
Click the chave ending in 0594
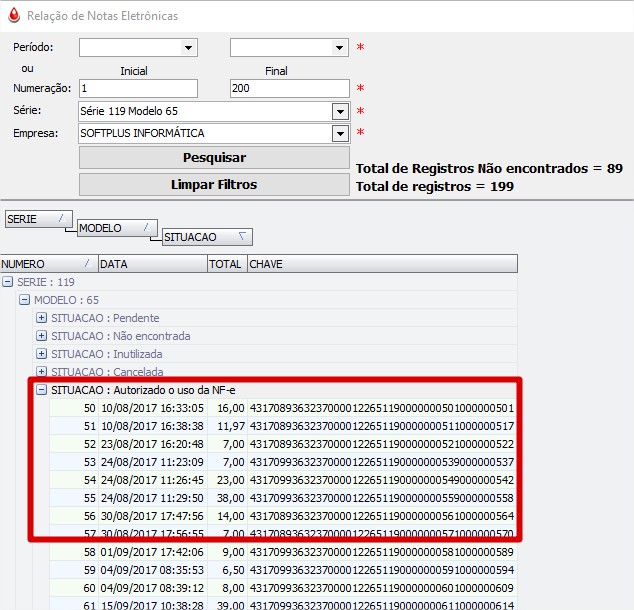[382, 570]
